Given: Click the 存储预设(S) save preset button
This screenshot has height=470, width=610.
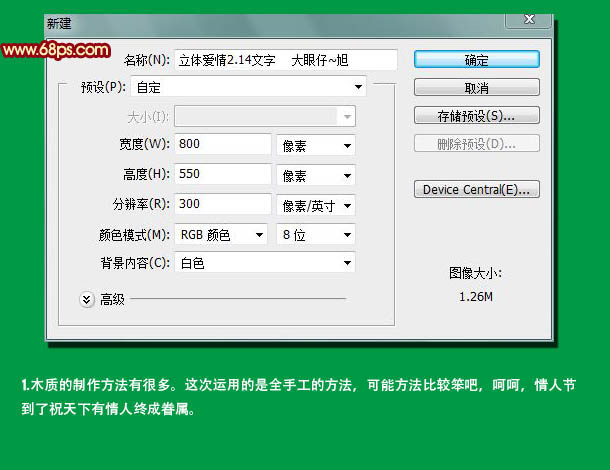Looking at the screenshot, I should point(477,116).
